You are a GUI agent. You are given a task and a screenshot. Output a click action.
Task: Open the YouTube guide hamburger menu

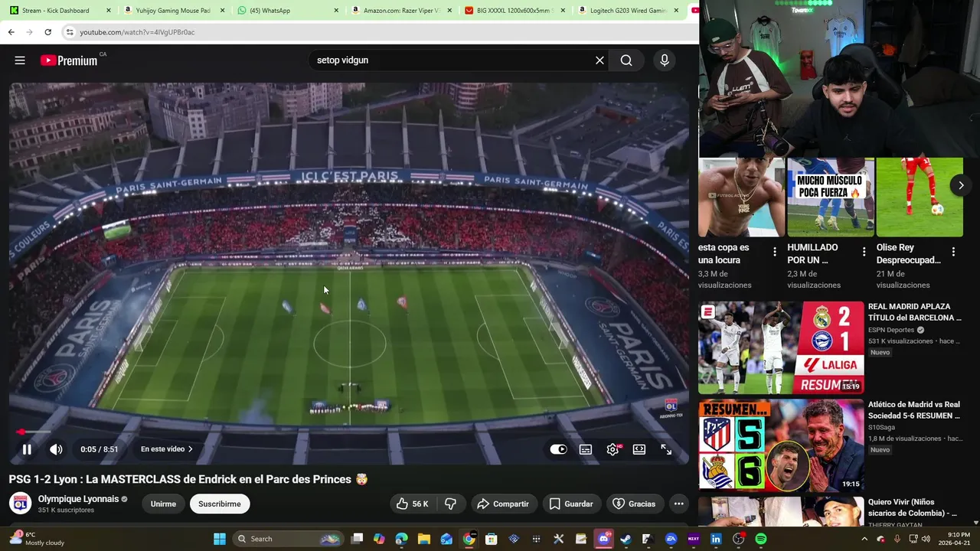20,60
